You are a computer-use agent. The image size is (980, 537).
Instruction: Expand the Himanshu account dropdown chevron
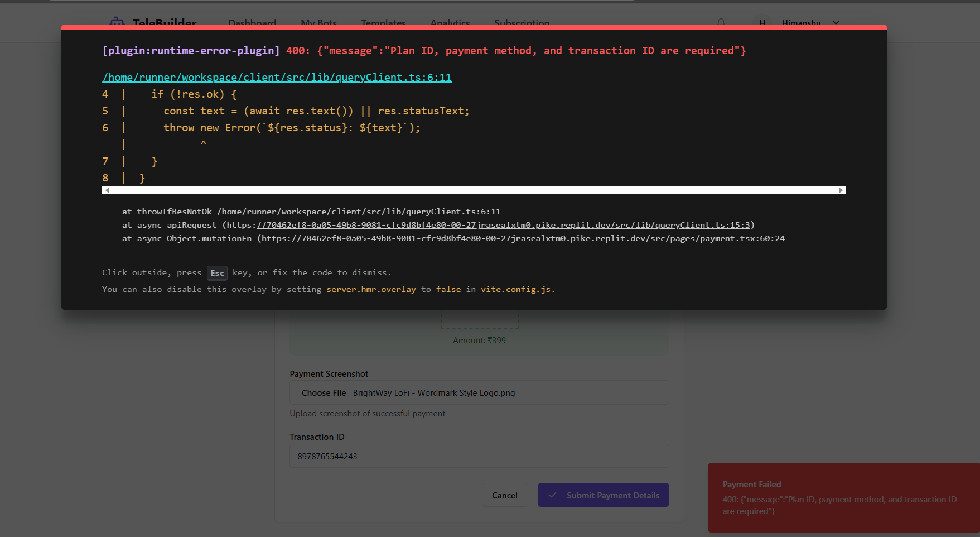(836, 23)
